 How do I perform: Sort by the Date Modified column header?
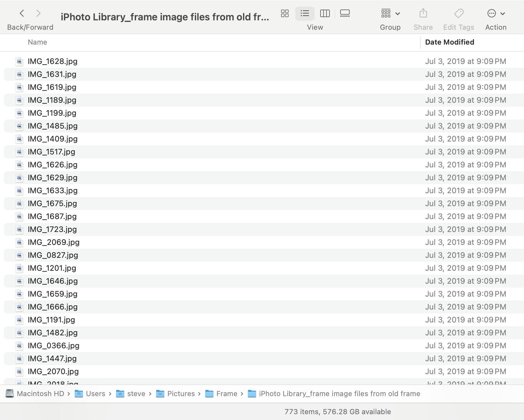click(450, 42)
